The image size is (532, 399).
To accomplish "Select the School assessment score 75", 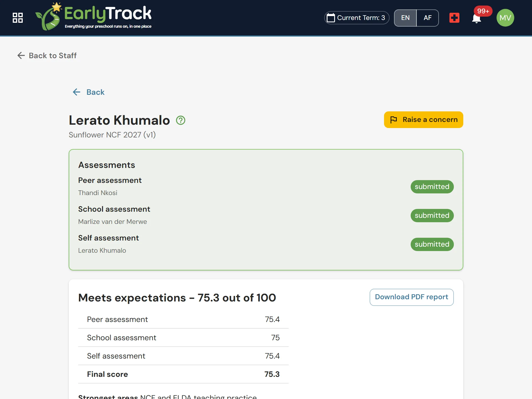I will [275, 338].
